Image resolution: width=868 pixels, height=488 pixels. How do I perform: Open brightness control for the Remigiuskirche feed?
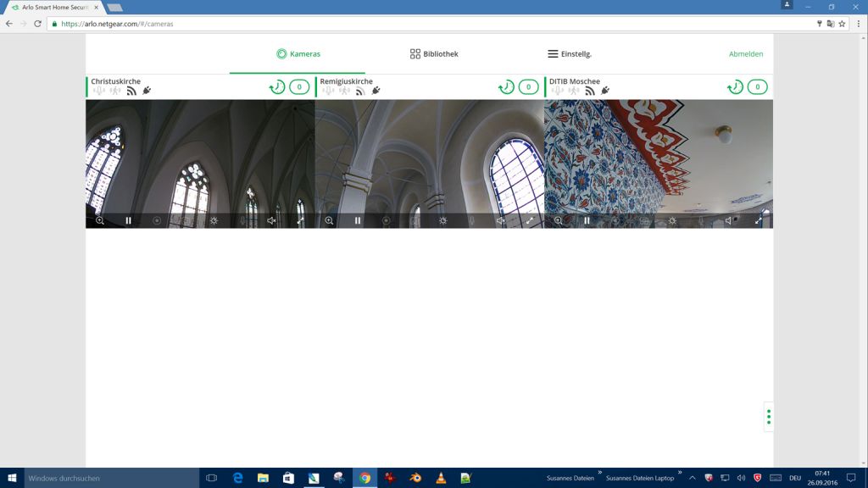point(442,220)
